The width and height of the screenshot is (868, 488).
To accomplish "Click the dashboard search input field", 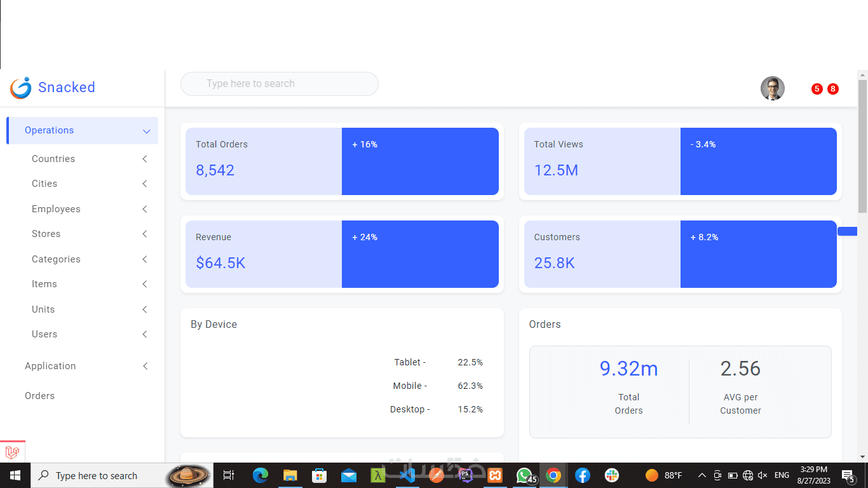I will (280, 84).
